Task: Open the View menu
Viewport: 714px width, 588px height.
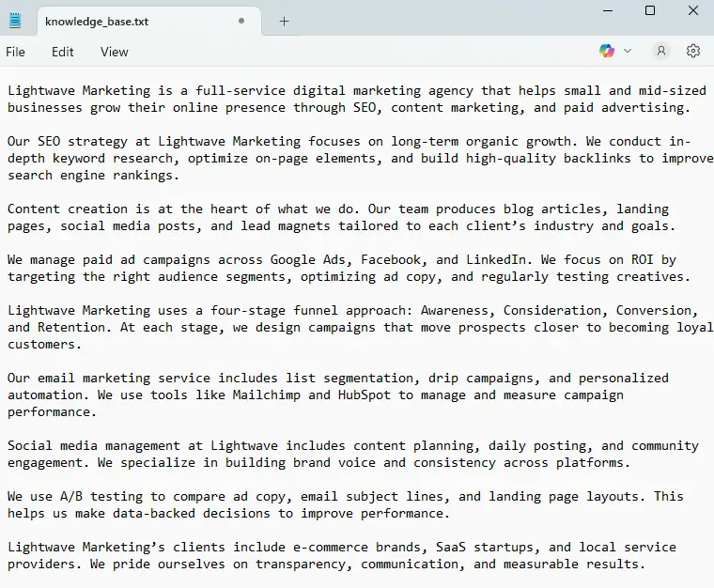Action: 115,52
